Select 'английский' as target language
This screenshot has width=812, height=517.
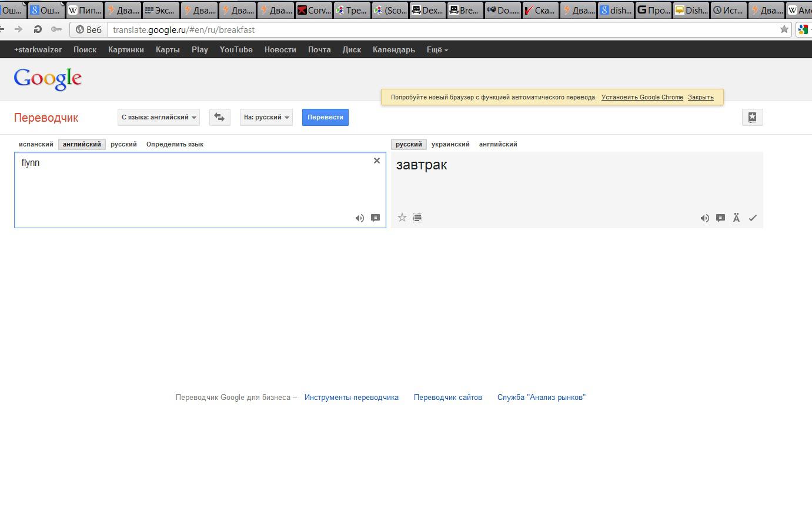[498, 144]
